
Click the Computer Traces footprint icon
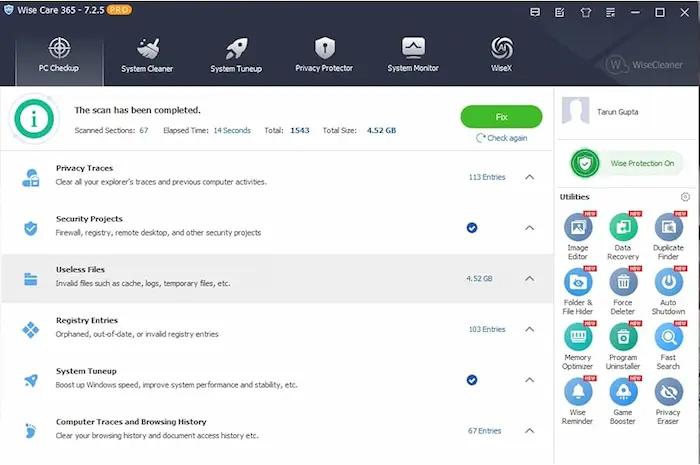[x=30, y=431]
